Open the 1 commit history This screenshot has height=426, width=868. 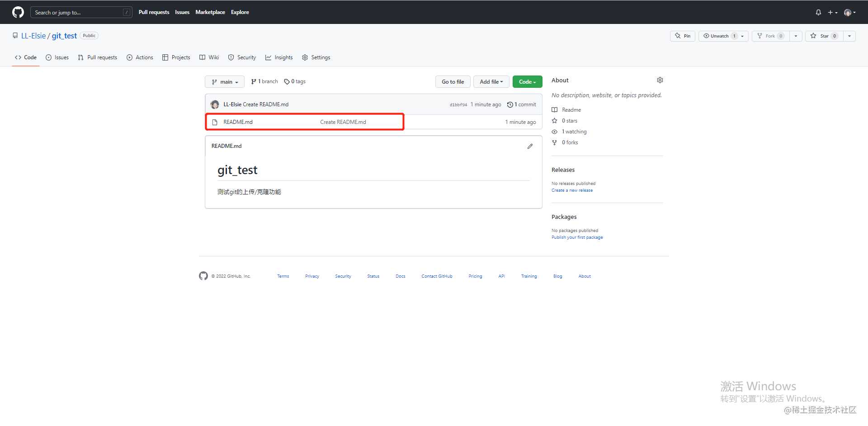click(521, 104)
